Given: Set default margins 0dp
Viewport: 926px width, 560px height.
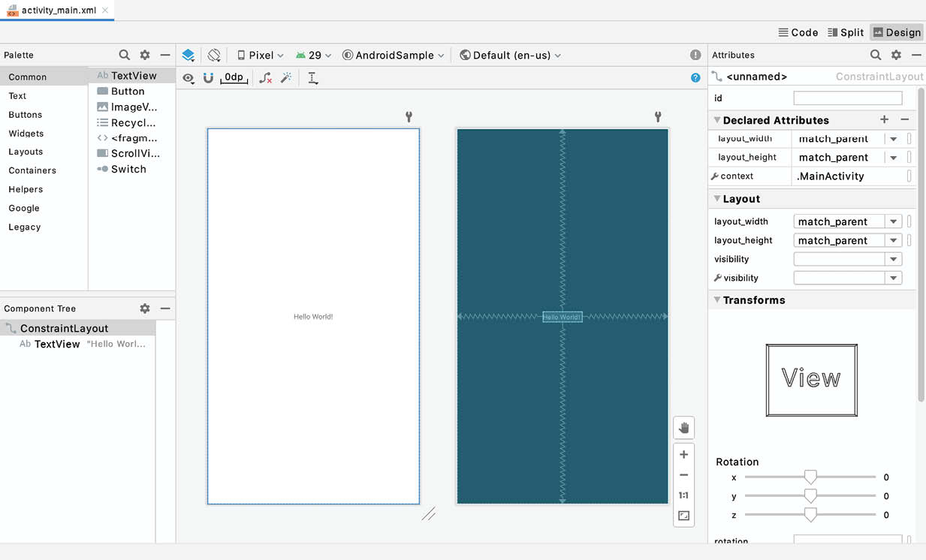Looking at the screenshot, I should click(x=234, y=77).
